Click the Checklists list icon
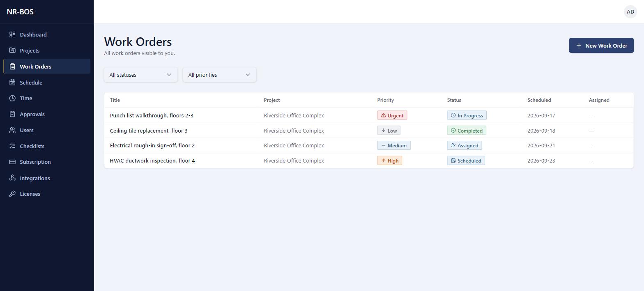The width and height of the screenshot is (644, 291). 12,146
